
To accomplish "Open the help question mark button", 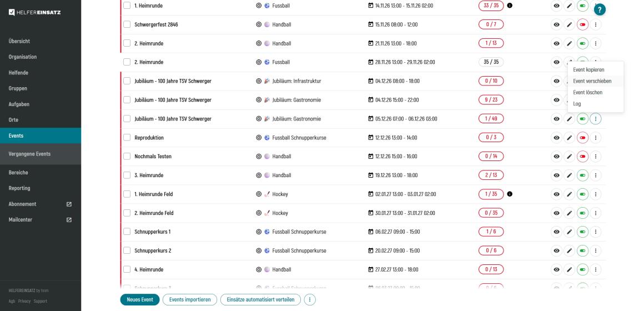I will click(x=600, y=9).
